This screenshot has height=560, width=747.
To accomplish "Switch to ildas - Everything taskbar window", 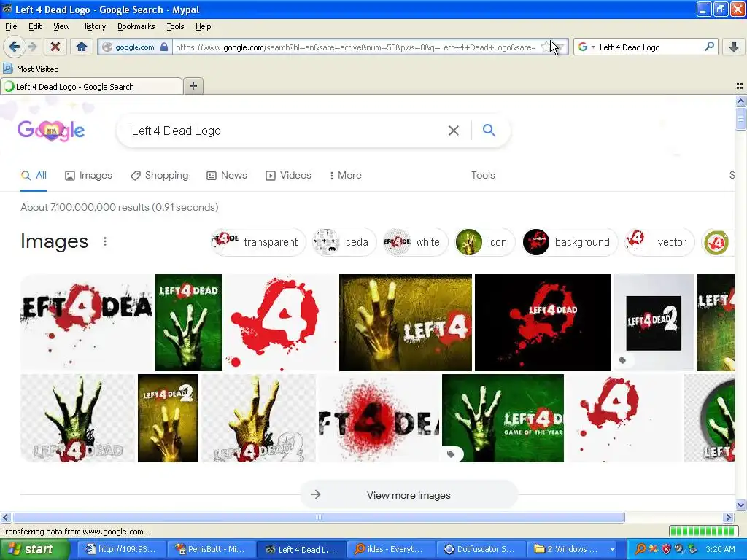I will click(391, 550).
